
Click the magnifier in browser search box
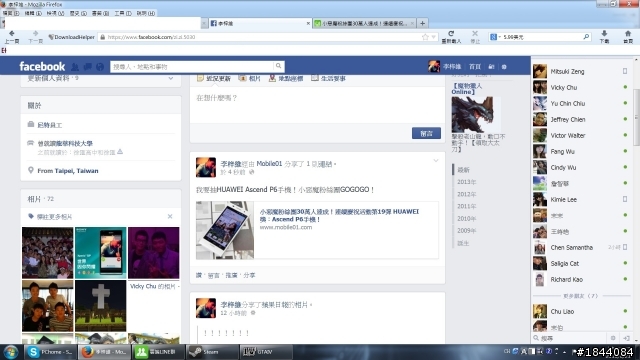click(586, 37)
